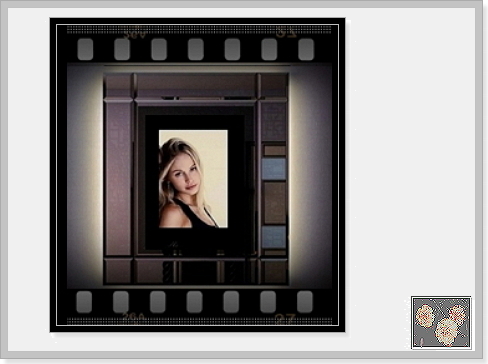488x364 pixels.
Task: Click the woman's portrait photo
Action: (x=193, y=179)
